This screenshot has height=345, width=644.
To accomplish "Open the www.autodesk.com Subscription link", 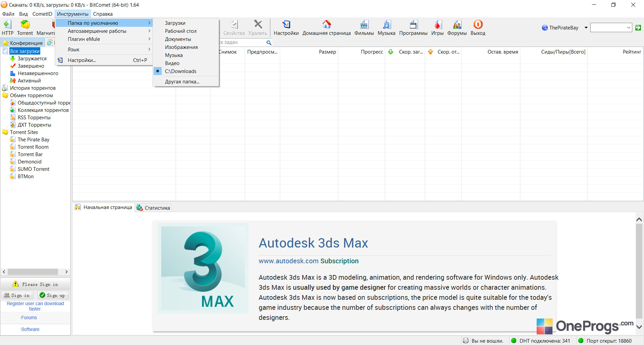I will pos(309,261).
